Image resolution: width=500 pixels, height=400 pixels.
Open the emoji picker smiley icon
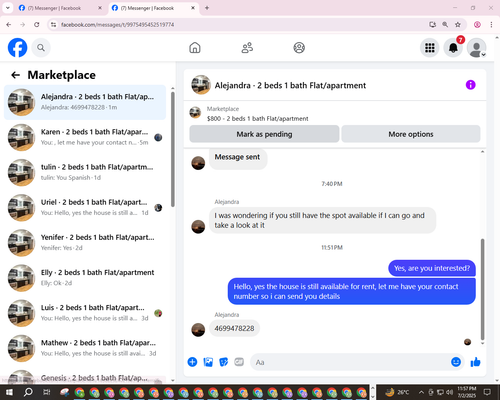(456, 362)
